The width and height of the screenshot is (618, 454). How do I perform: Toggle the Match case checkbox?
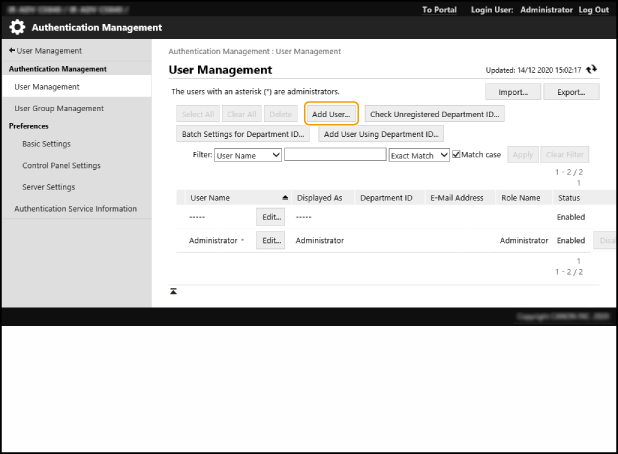pos(457,155)
